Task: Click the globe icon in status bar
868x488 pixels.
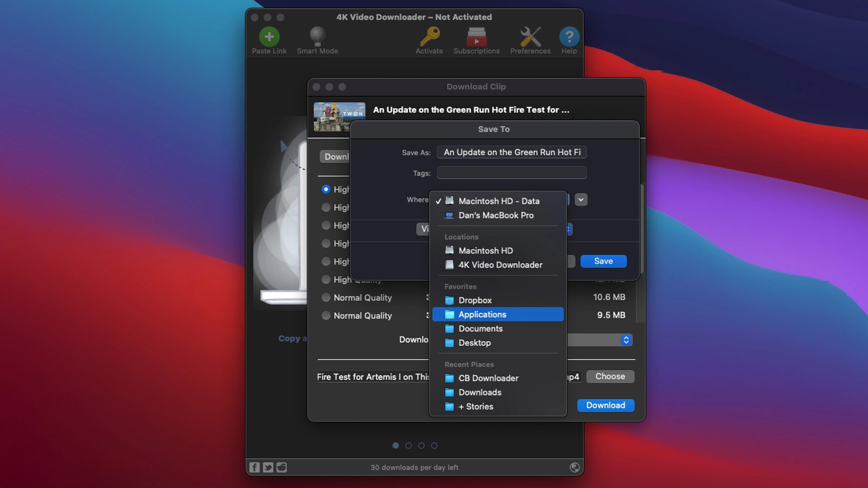Action: [575, 467]
